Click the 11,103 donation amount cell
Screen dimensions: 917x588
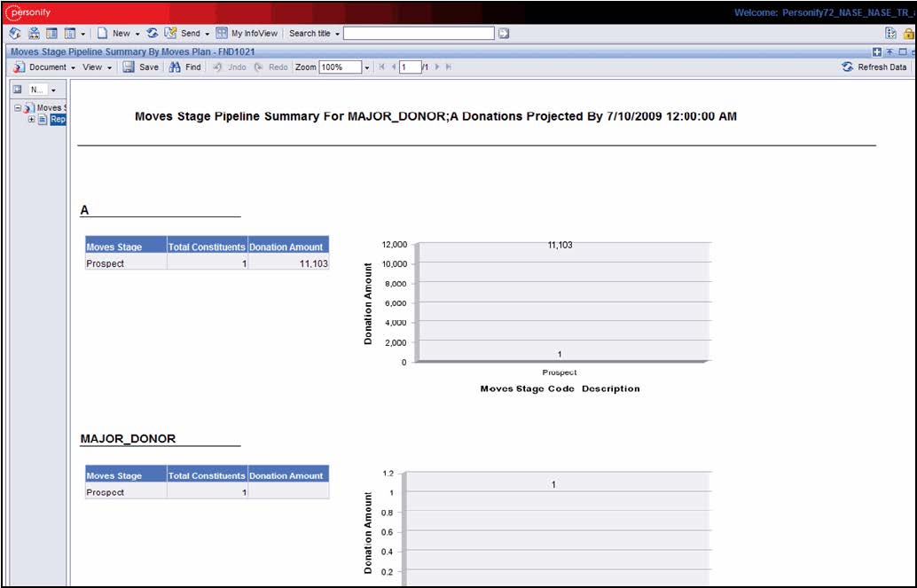(288, 263)
